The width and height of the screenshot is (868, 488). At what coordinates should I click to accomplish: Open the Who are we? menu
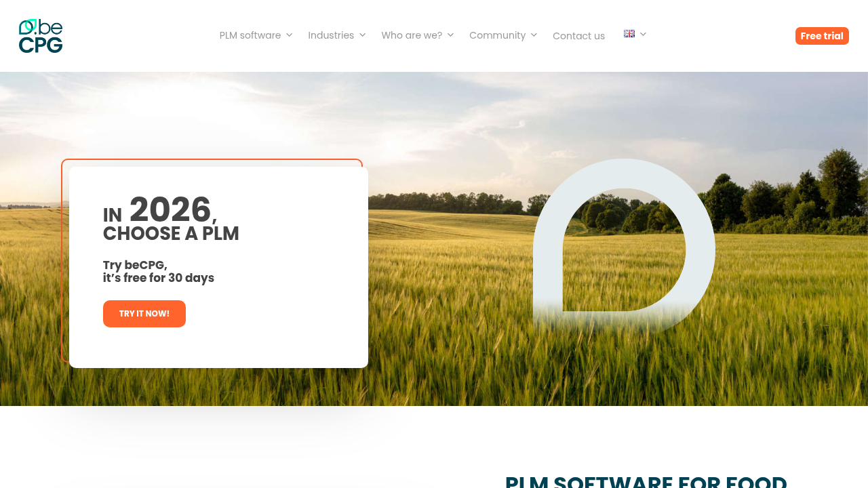pos(412,35)
